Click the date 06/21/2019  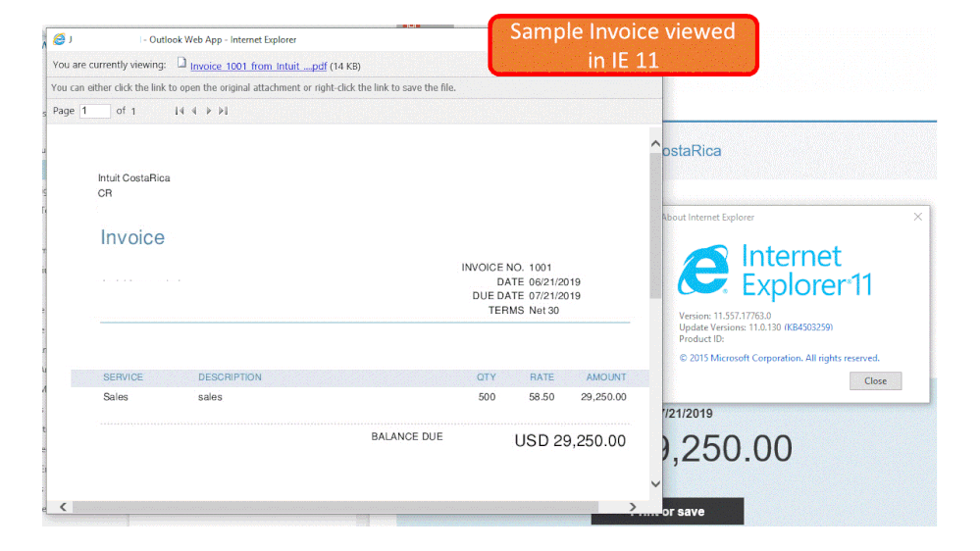(555, 281)
